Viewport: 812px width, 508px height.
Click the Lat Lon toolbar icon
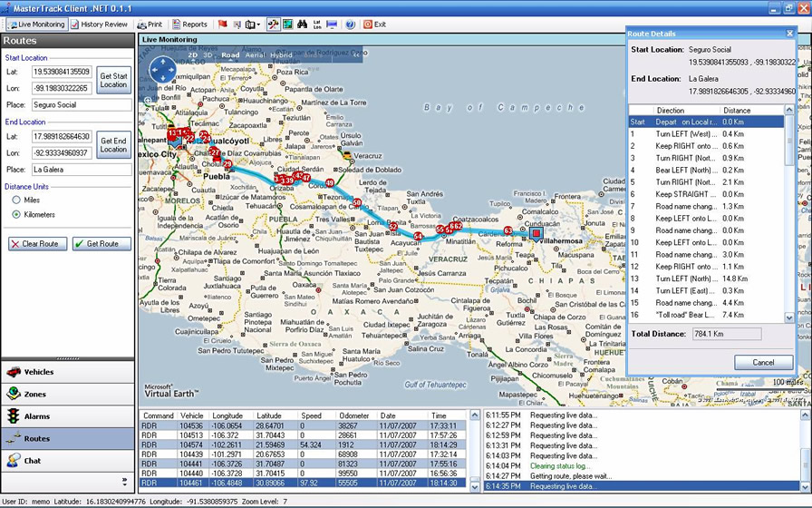[x=317, y=24]
